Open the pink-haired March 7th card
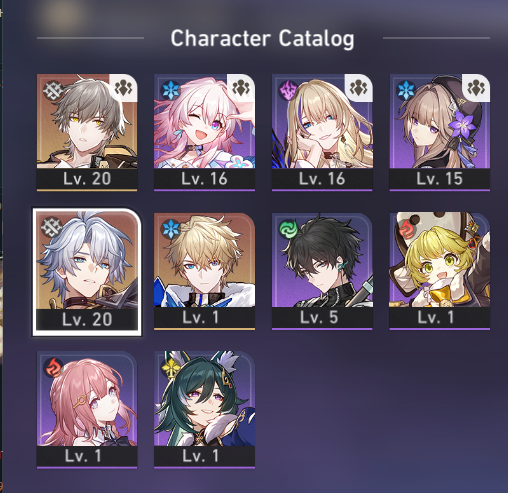Image resolution: width=508 pixels, height=493 pixels. 204,132
